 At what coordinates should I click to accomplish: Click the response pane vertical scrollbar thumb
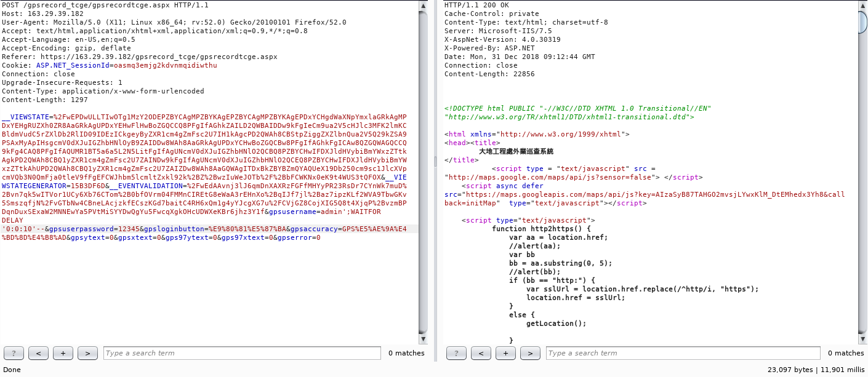pos(863,22)
